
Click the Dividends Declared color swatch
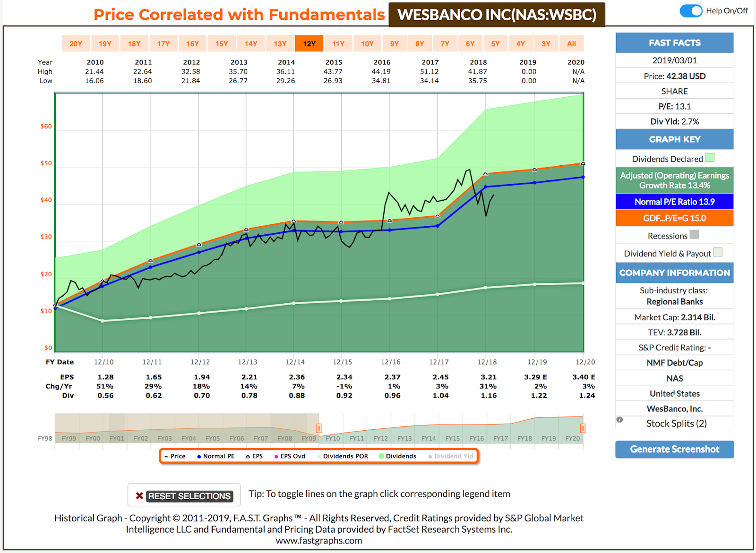(710, 158)
